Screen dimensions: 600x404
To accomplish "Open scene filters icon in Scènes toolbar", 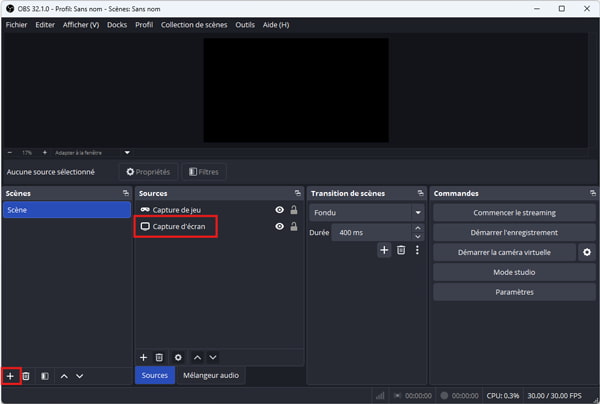I will click(x=44, y=376).
